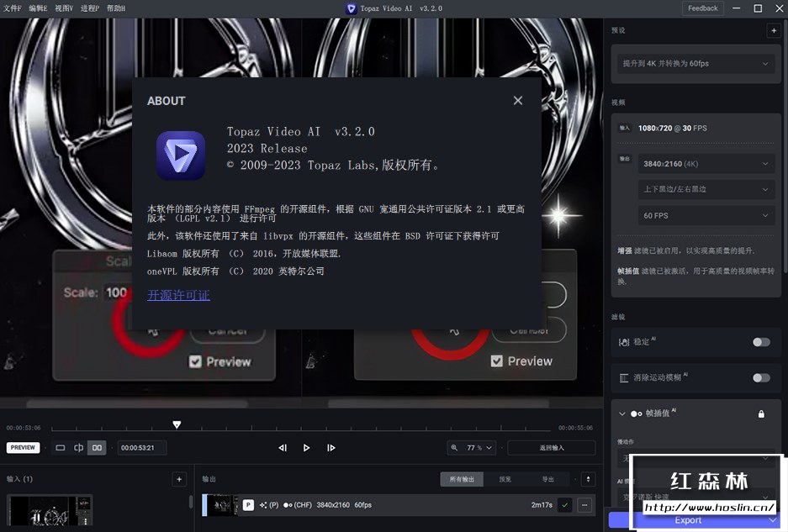
Task: Select the input video thumbnail
Action: pos(50,511)
